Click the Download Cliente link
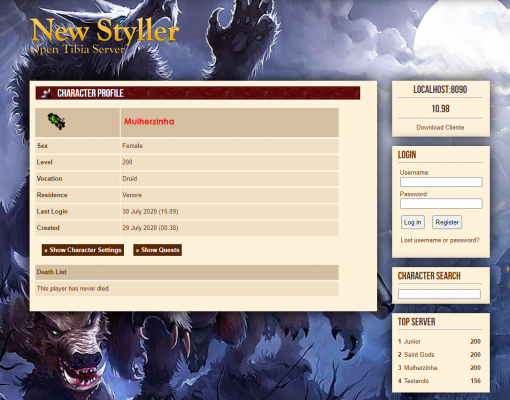 pyautogui.click(x=440, y=127)
